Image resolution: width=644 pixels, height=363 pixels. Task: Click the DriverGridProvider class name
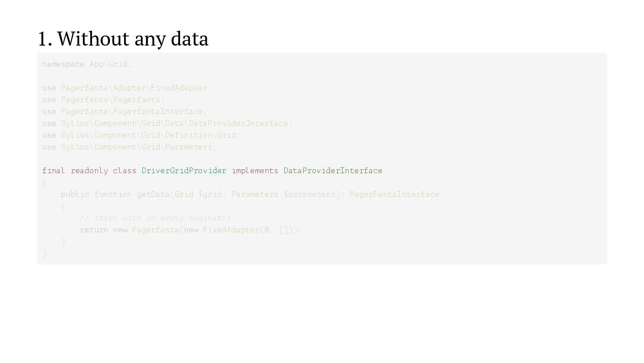pos(184,171)
